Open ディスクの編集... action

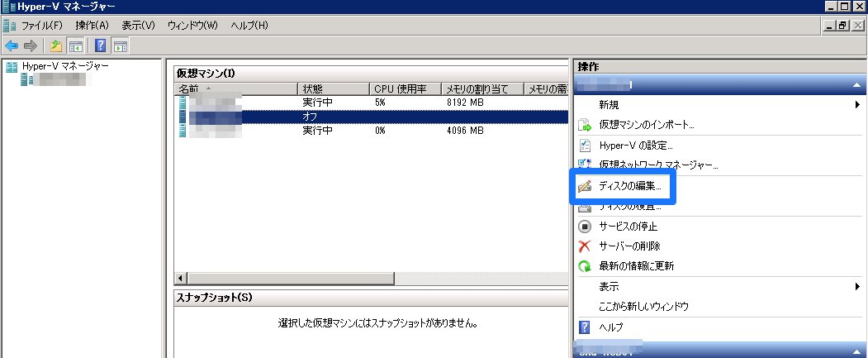630,186
